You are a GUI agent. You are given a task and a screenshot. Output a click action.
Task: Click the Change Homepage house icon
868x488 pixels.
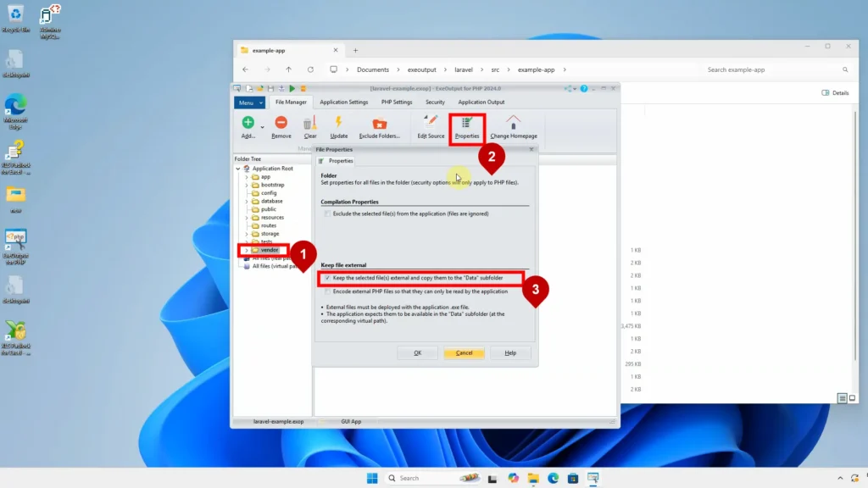point(513,124)
